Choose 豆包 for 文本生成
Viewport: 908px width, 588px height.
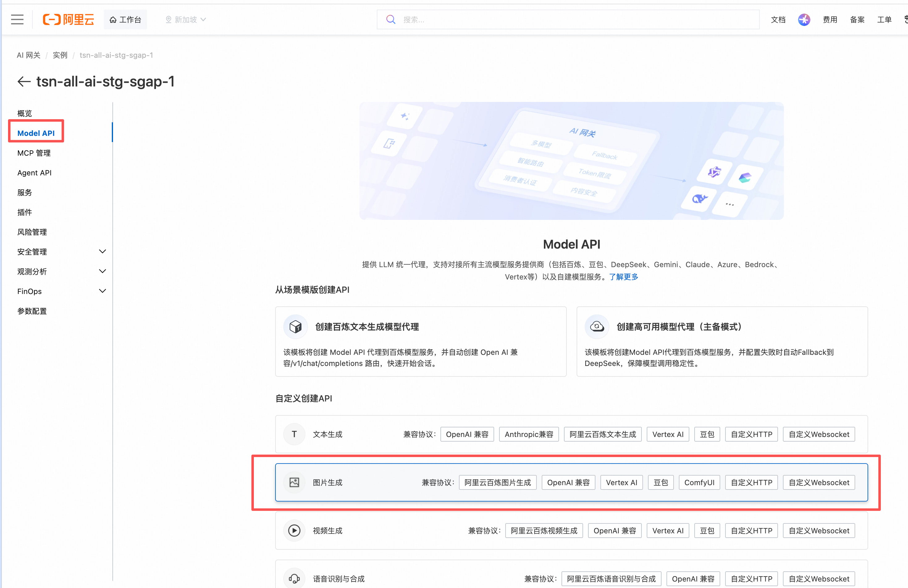(707, 434)
